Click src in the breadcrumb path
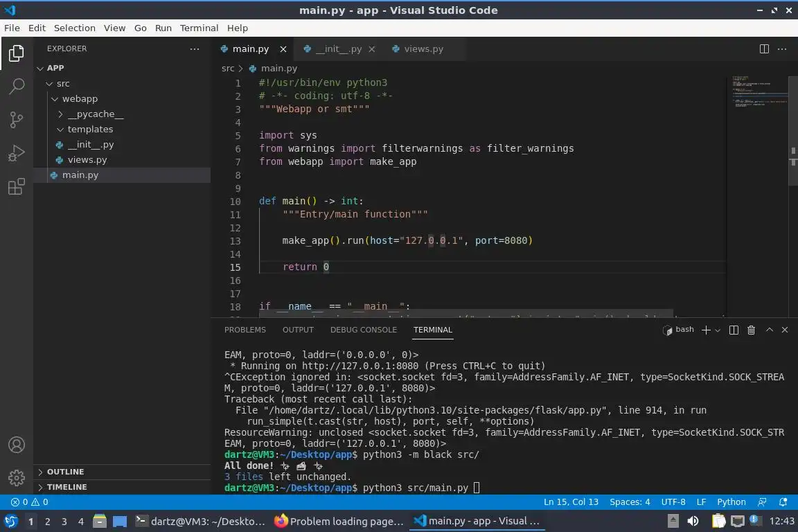798x532 pixels. pyautogui.click(x=228, y=68)
